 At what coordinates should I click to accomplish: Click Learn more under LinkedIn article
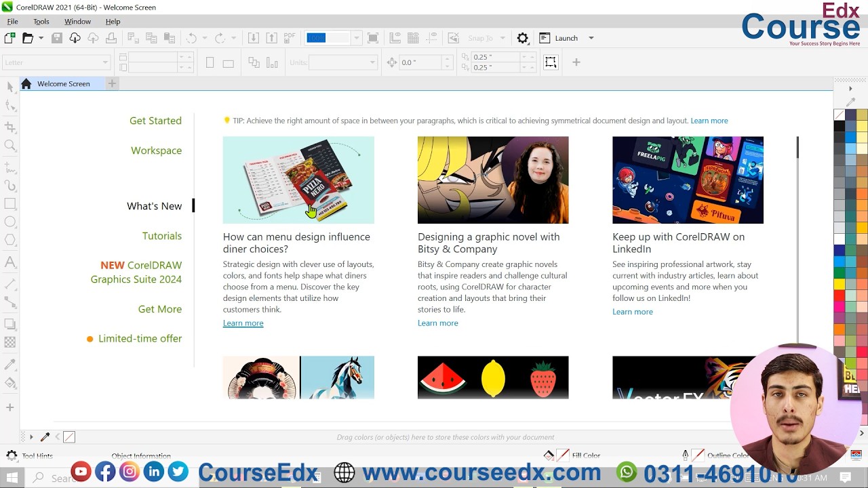point(632,312)
